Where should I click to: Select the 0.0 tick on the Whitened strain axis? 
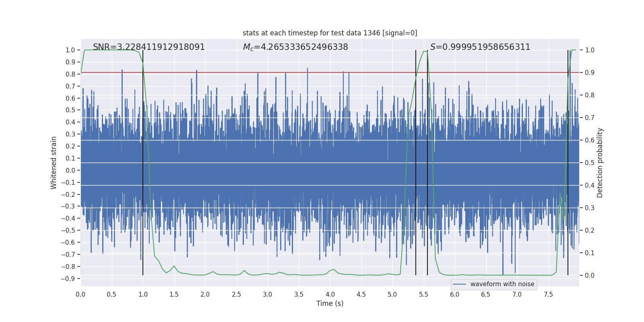[70, 170]
